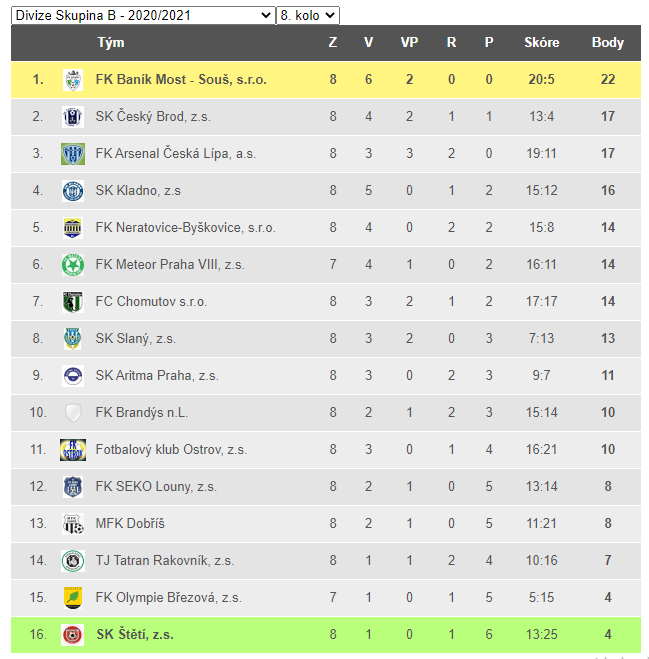
Task: Click the FK SEKO Louny team name
Action: (x=156, y=487)
